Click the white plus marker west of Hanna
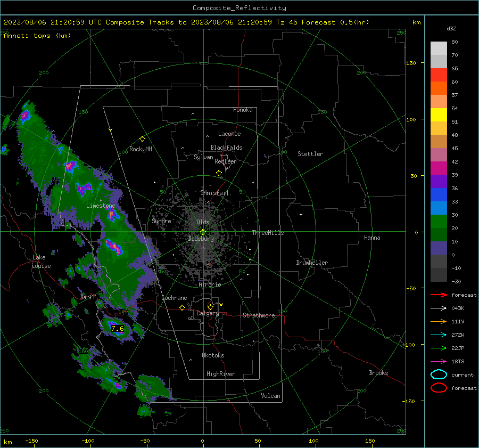 click(301, 214)
